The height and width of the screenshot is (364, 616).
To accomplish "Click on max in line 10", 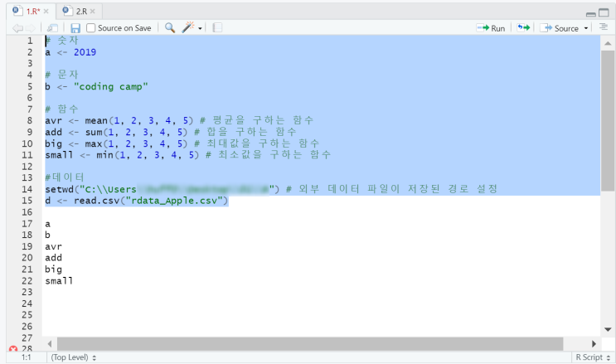I will (94, 143).
